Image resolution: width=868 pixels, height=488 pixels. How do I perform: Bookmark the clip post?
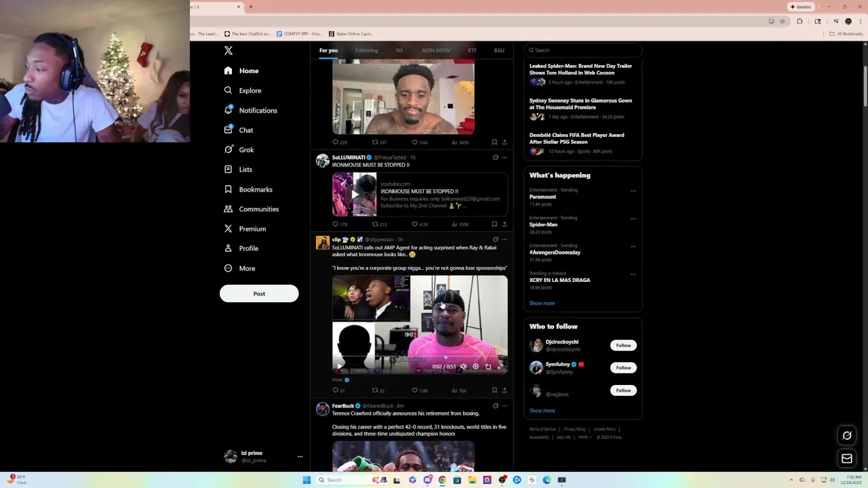(494, 390)
